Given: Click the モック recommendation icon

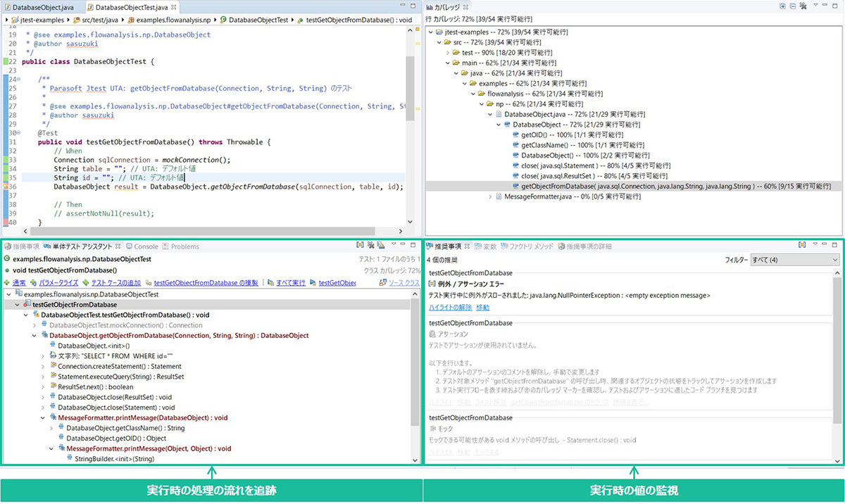Looking at the screenshot, I should pyautogui.click(x=432, y=428).
